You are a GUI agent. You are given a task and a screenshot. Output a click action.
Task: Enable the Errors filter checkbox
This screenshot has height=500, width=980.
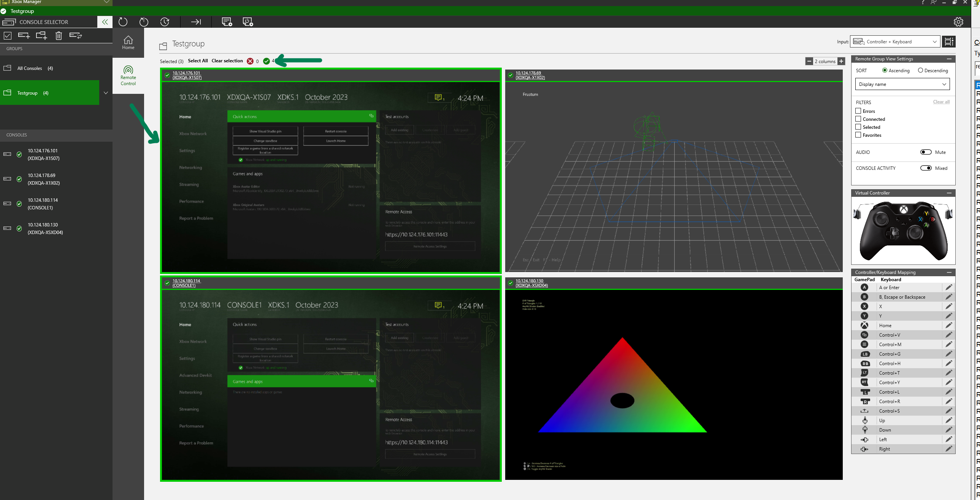[858, 111]
